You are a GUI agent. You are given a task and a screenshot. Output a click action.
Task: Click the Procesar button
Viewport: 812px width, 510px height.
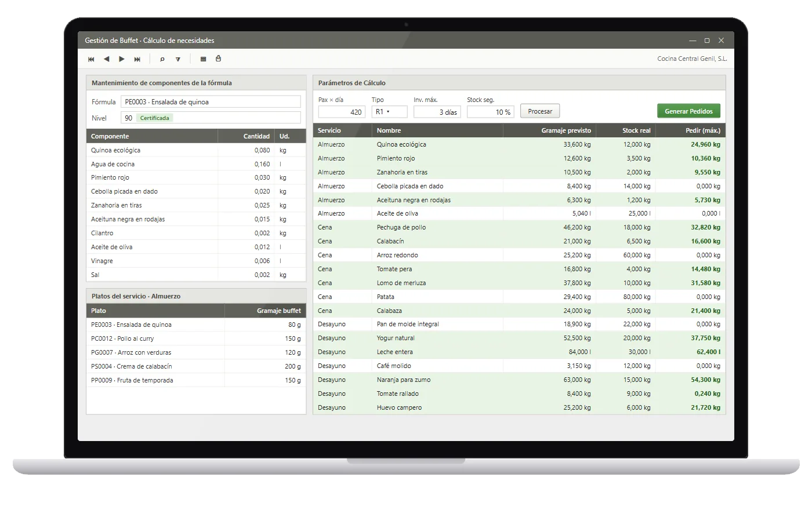point(540,111)
